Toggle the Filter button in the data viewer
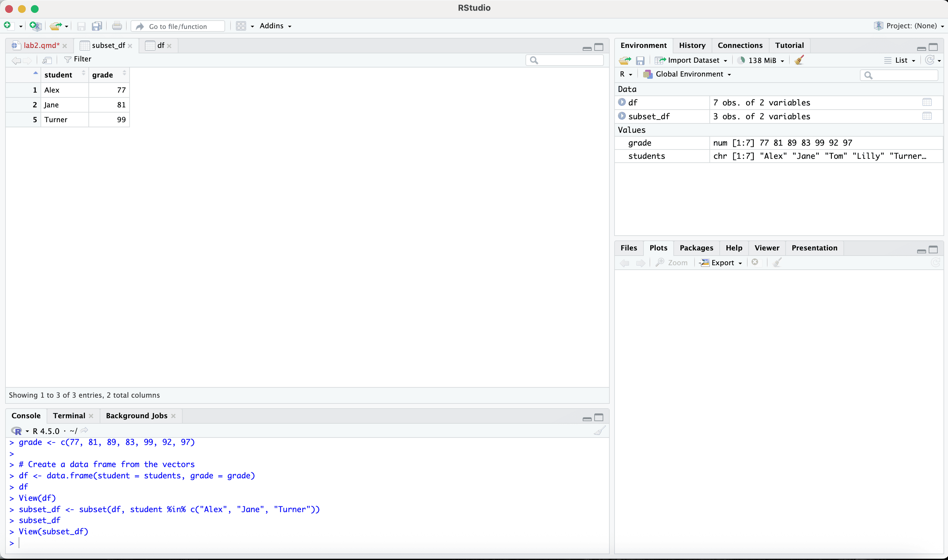The width and height of the screenshot is (948, 560). (x=78, y=59)
